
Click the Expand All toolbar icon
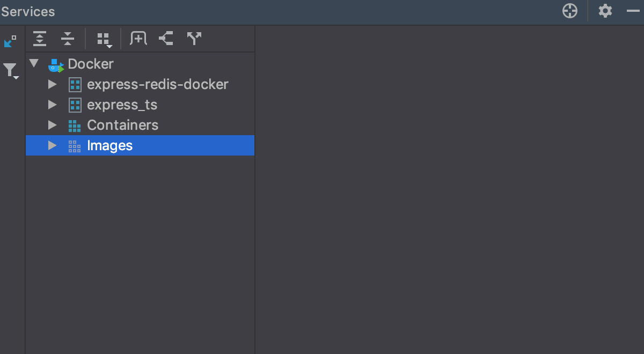(x=40, y=39)
